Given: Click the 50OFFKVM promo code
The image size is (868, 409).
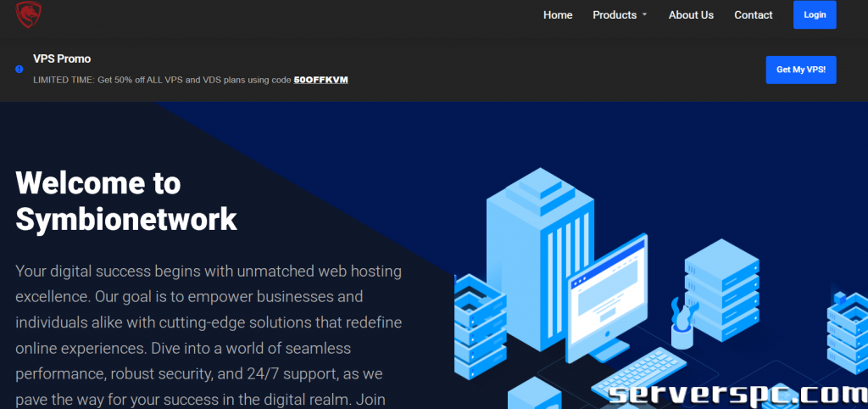Looking at the screenshot, I should click(320, 80).
